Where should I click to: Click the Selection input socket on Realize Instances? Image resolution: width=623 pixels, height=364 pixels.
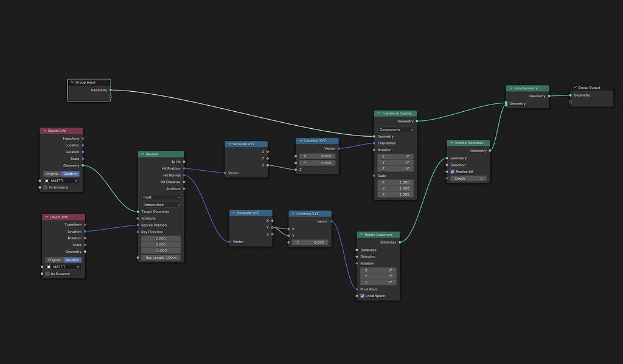pyautogui.click(x=447, y=165)
